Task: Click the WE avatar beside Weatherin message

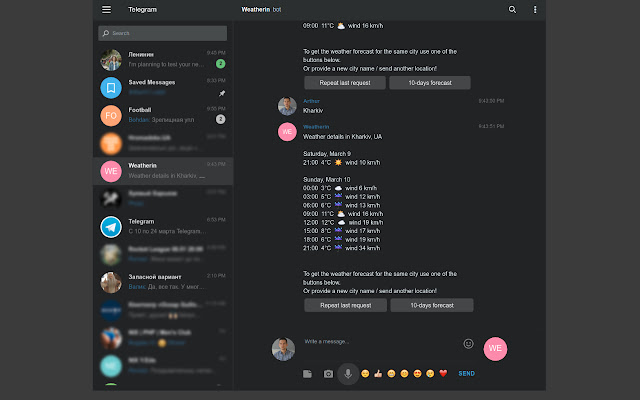Action: click(287, 132)
